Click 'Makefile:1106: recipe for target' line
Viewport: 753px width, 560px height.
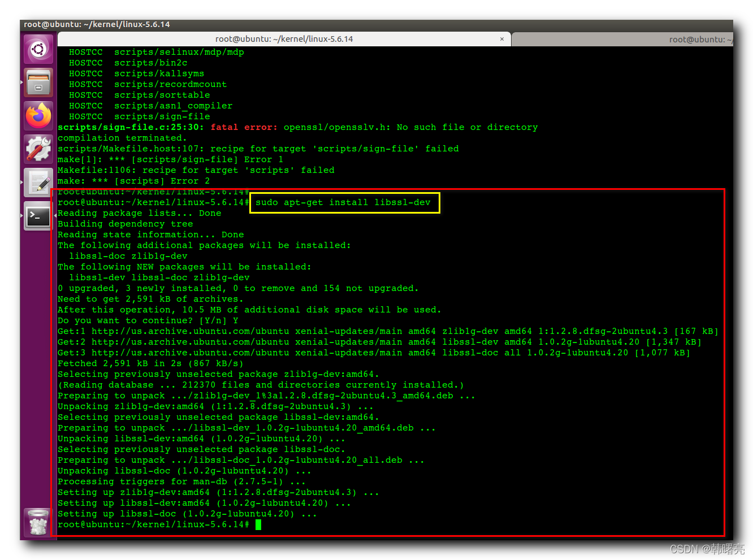(x=196, y=170)
